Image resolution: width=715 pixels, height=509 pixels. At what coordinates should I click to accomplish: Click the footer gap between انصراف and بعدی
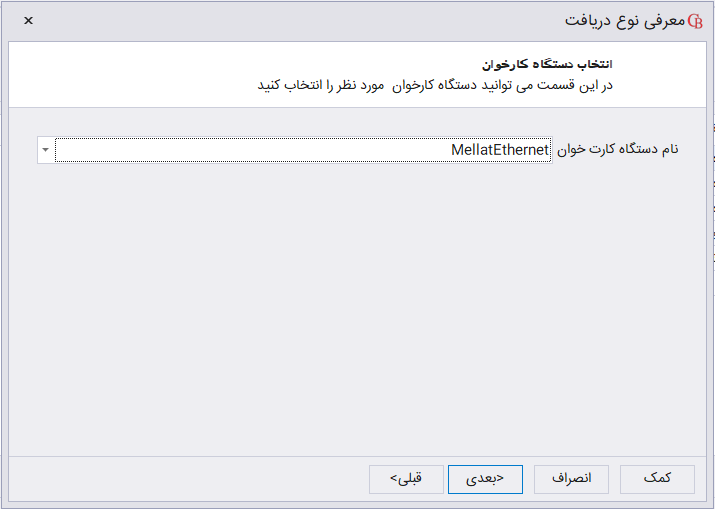pyautogui.click(x=528, y=479)
